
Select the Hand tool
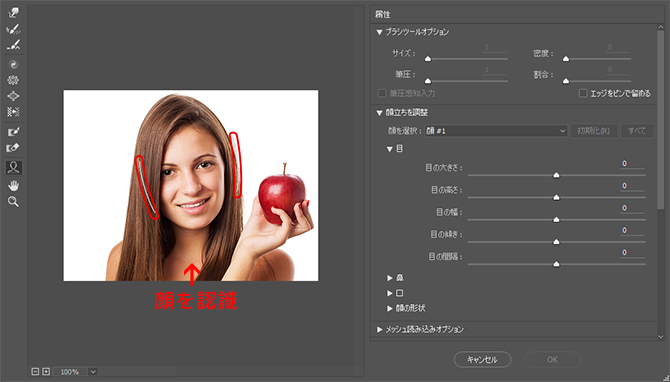[13, 185]
